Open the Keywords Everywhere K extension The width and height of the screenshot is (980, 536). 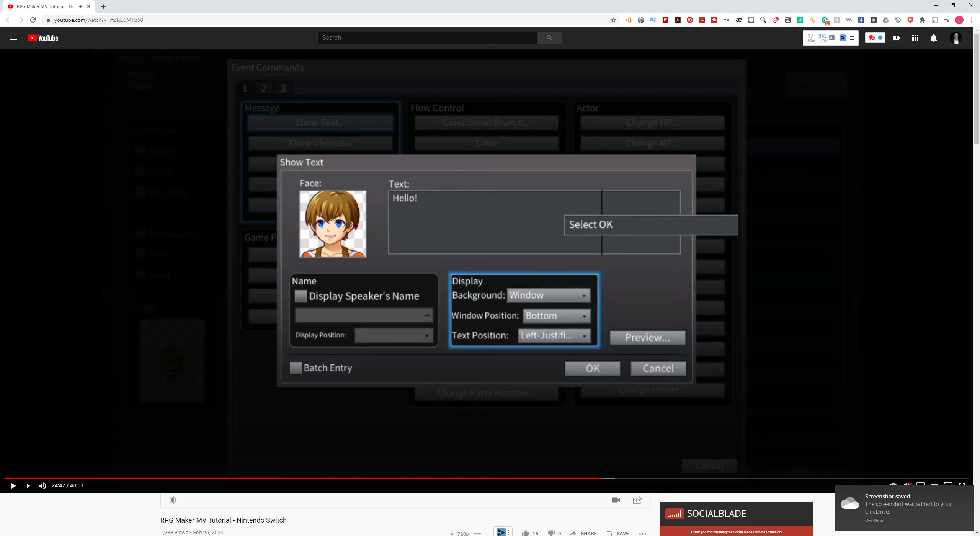coord(800,20)
